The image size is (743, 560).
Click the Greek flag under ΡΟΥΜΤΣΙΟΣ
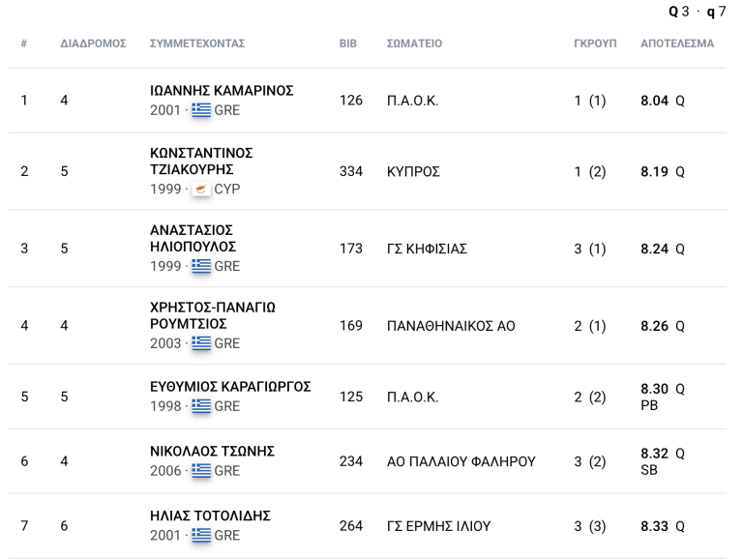tap(201, 343)
